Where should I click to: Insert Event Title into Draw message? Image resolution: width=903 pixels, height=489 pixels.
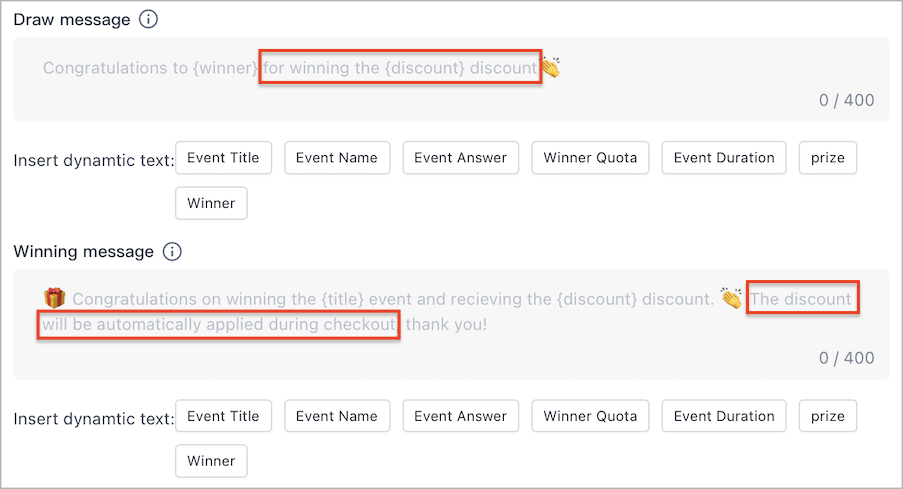[223, 158]
